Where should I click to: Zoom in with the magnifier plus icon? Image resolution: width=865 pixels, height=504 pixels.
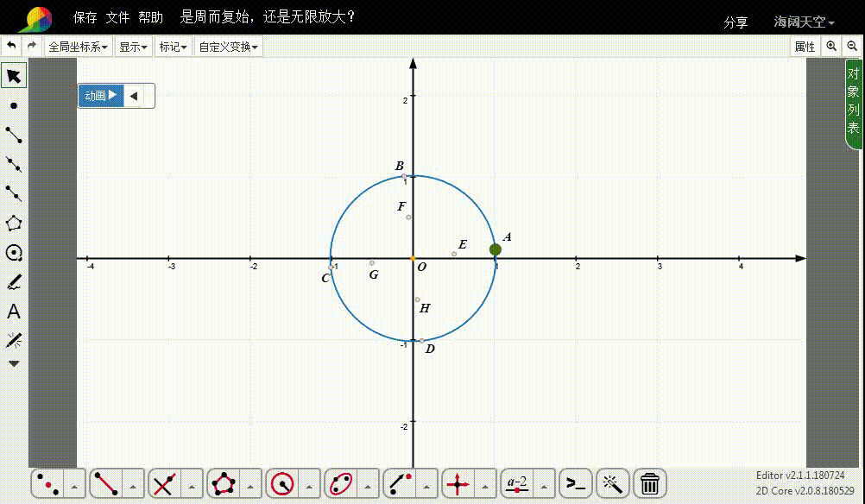pos(831,47)
